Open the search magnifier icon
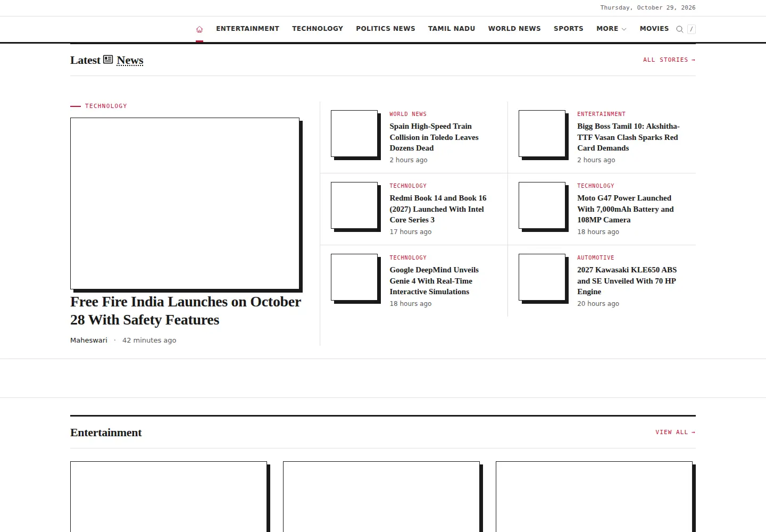The width and height of the screenshot is (766, 532). pyautogui.click(x=680, y=29)
